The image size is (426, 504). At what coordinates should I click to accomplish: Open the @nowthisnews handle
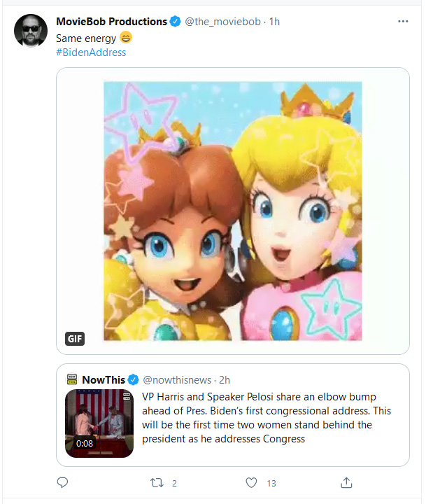coord(177,379)
